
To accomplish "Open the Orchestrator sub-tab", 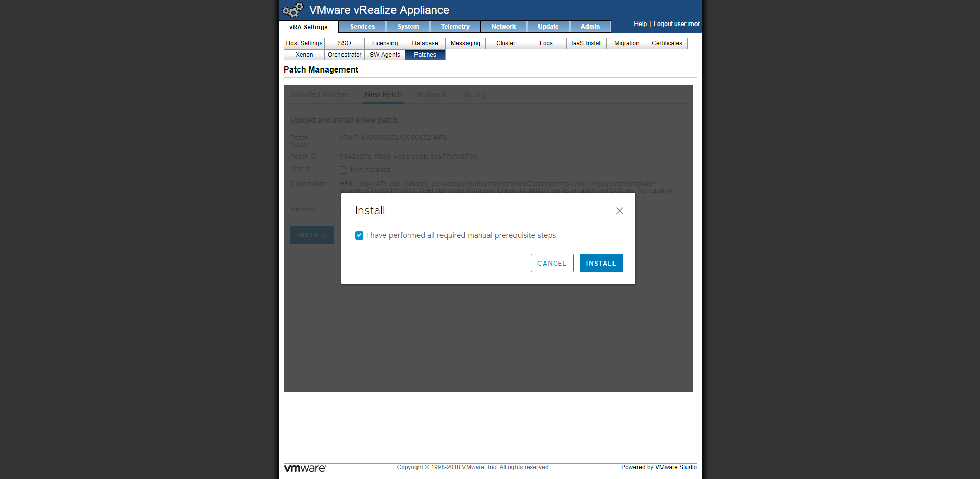I will (x=345, y=55).
